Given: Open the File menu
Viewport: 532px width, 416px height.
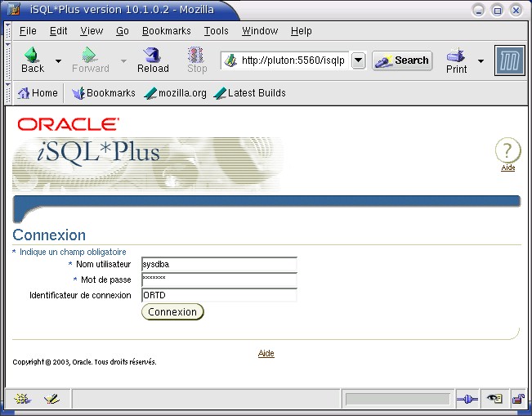Looking at the screenshot, I should point(28,31).
